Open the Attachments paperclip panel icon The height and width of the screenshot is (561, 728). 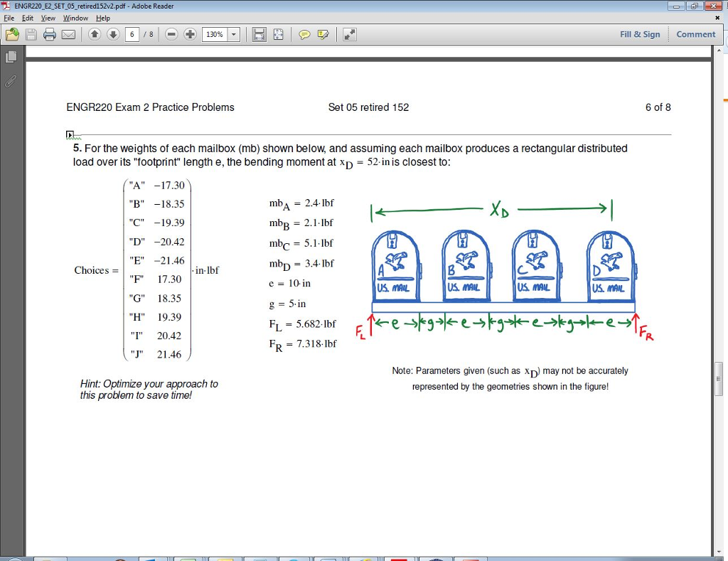click(x=10, y=82)
